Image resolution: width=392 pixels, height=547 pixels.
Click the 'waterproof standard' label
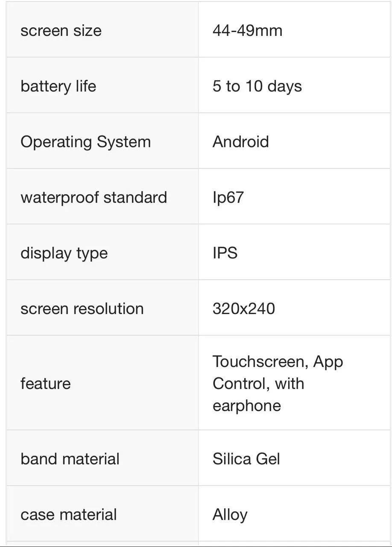pos(94,197)
